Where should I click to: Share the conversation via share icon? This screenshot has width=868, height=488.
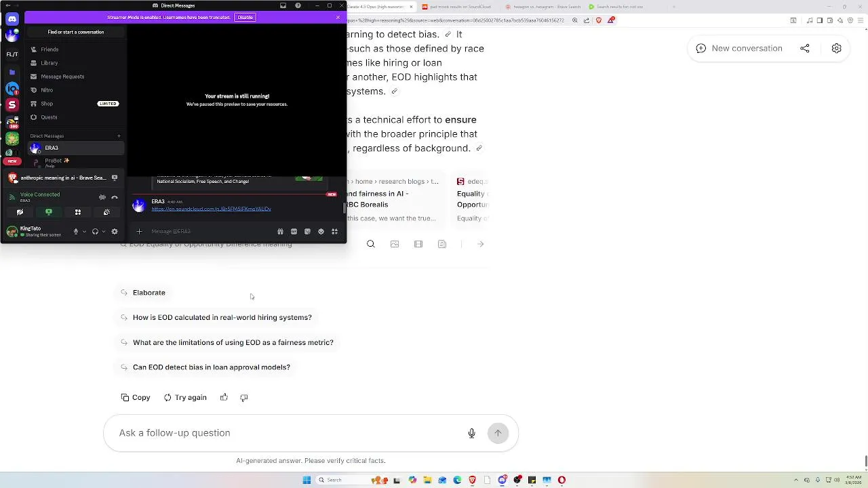(x=805, y=48)
